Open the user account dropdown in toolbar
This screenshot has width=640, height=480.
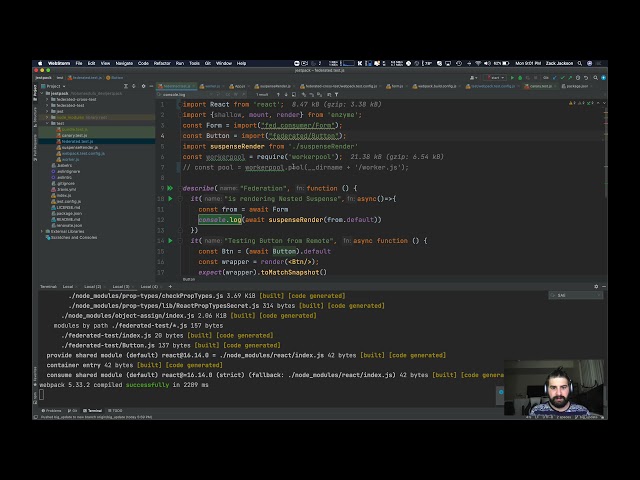pos(473,78)
